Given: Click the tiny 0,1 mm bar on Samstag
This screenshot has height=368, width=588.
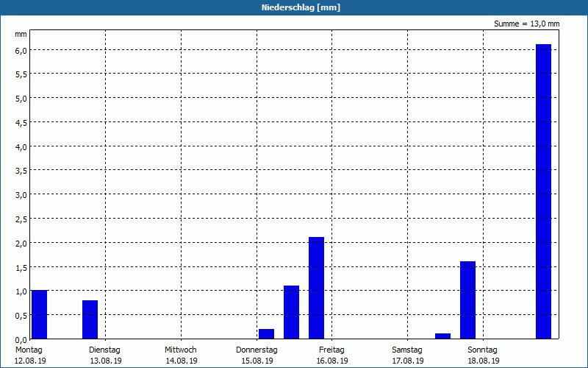Looking at the screenshot, I should point(443,336).
